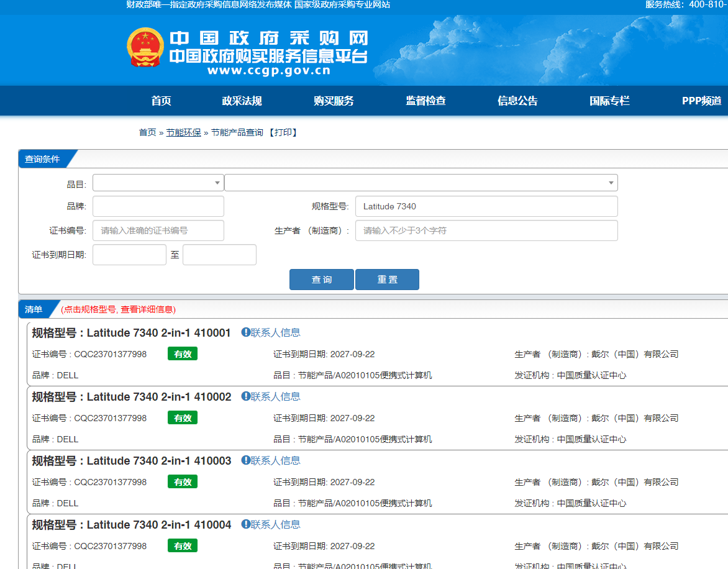Click the 重置 reset button
The height and width of the screenshot is (569, 728).
coord(387,280)
